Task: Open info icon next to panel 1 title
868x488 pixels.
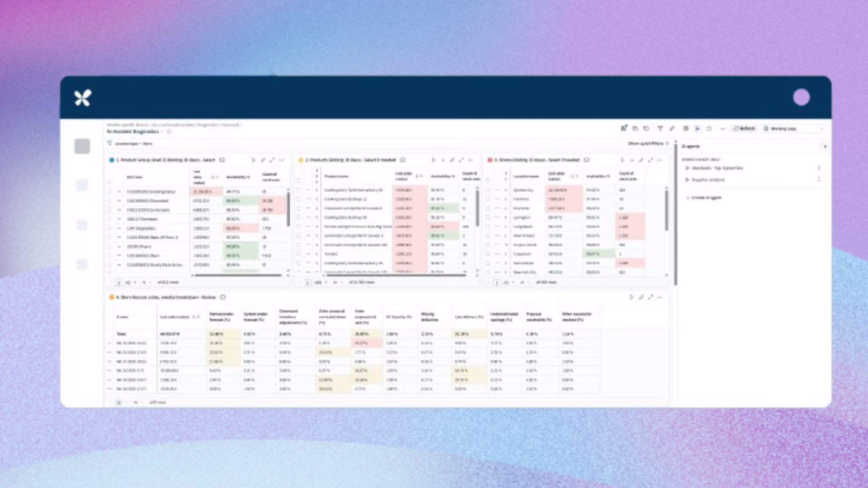Action: [x=222, y=160]
